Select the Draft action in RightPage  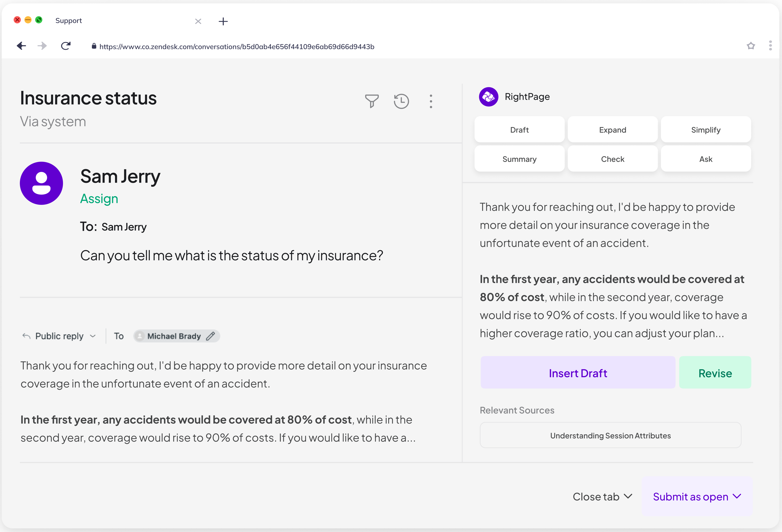(x=519, y=130)
